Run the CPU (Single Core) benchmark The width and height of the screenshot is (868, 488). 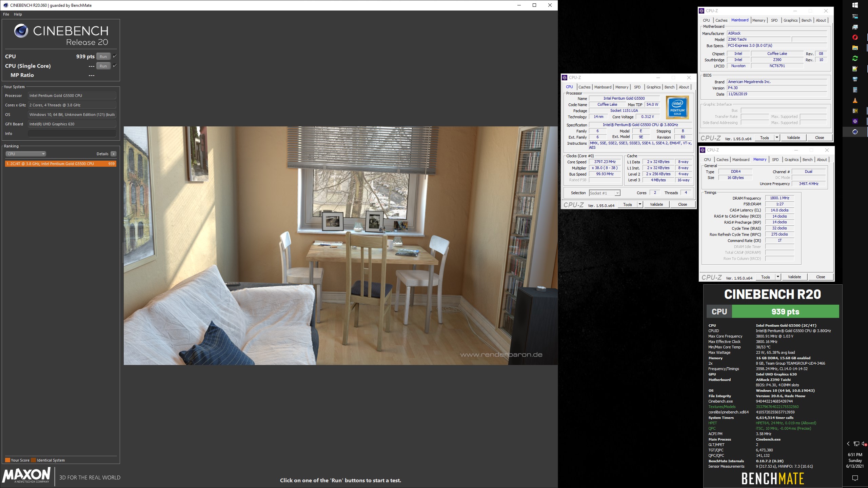click(103, 66)
